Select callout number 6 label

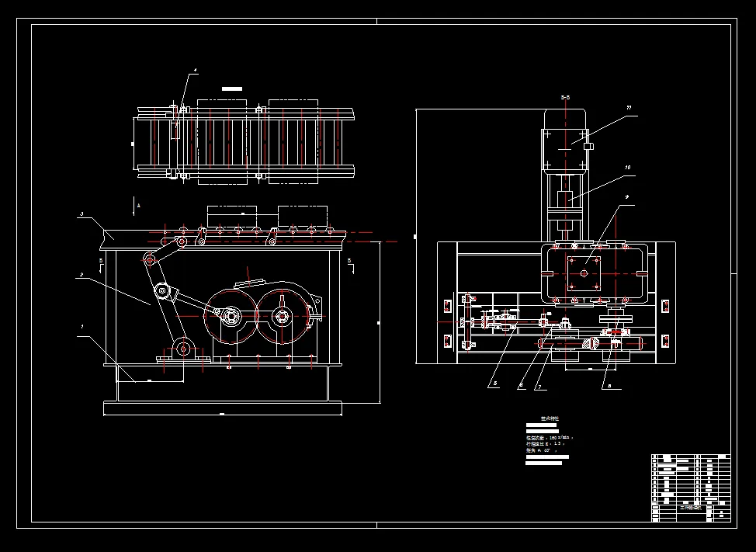[x=521, y=385]
